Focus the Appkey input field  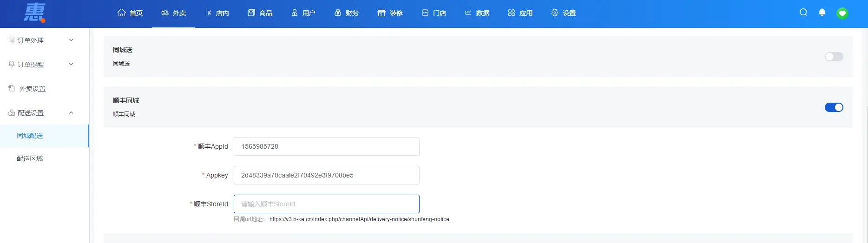coord(327,175)
